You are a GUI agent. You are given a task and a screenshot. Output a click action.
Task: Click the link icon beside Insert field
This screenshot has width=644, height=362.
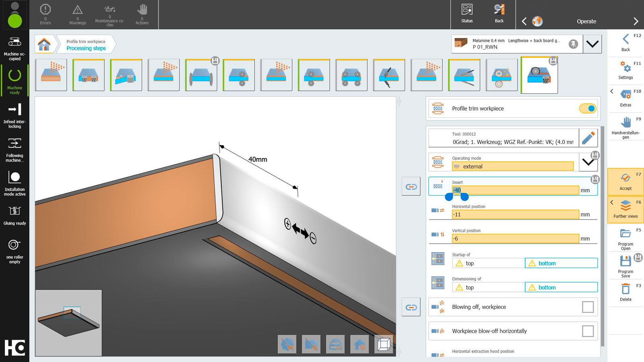pos(411,187)
